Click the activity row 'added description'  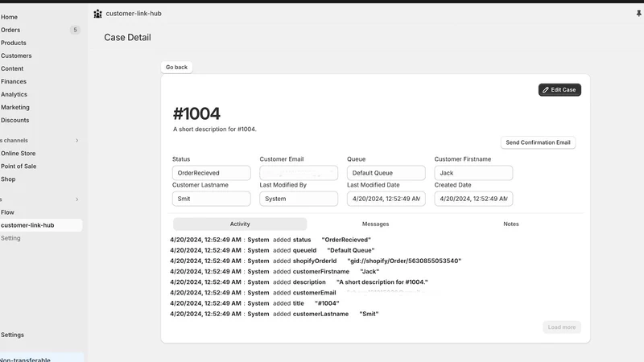point(299,282)
